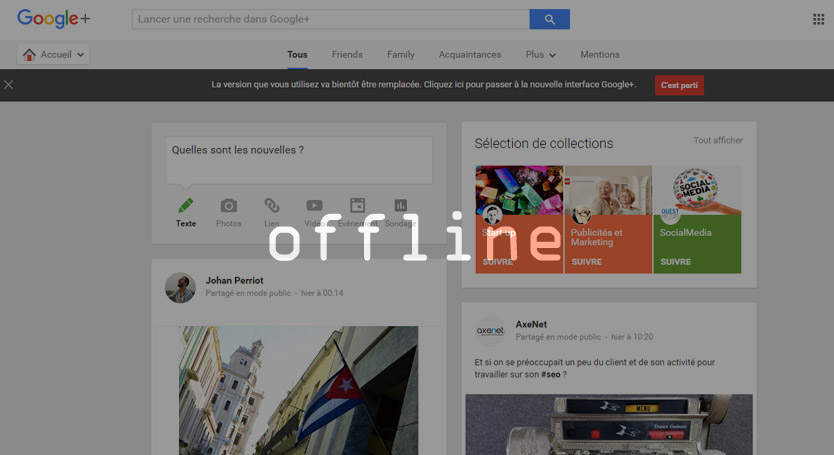Click the SocialMedia collection author avatar
834x455 pixels.
pos(670,215)
